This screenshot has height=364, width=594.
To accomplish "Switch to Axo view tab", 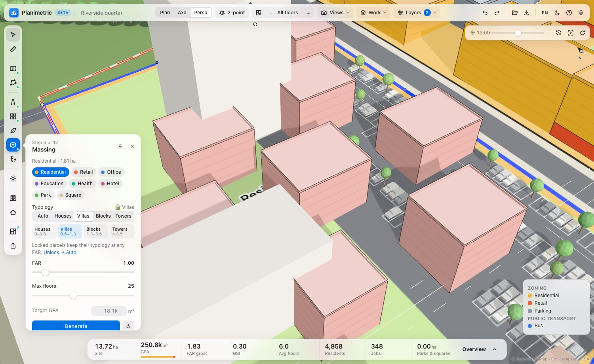I will tap(182, 13).
